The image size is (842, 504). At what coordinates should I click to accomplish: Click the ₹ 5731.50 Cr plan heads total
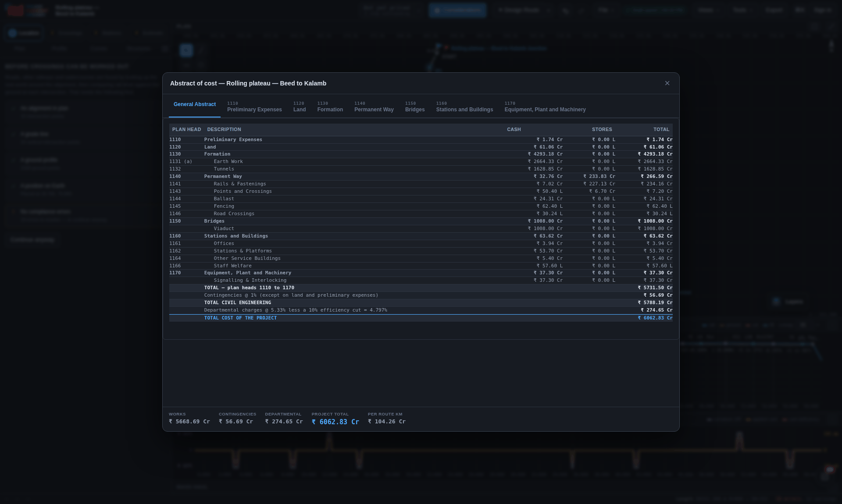tap(655, 288)
